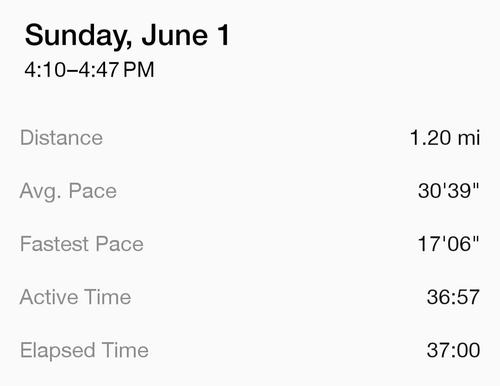Click the word Elapsed in Elapsed Time
This screenshot has height=386, width=500.
(58, 351)
